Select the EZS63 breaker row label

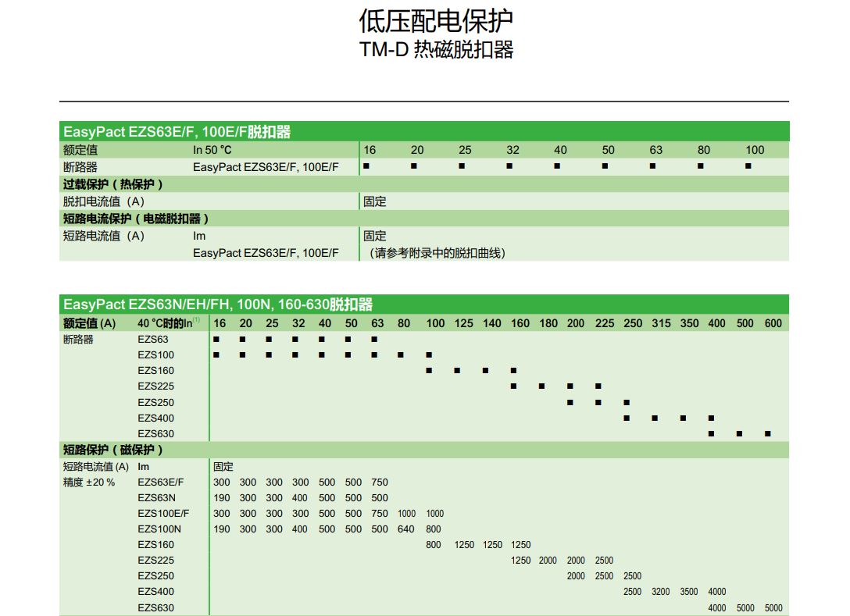[153, 339]
